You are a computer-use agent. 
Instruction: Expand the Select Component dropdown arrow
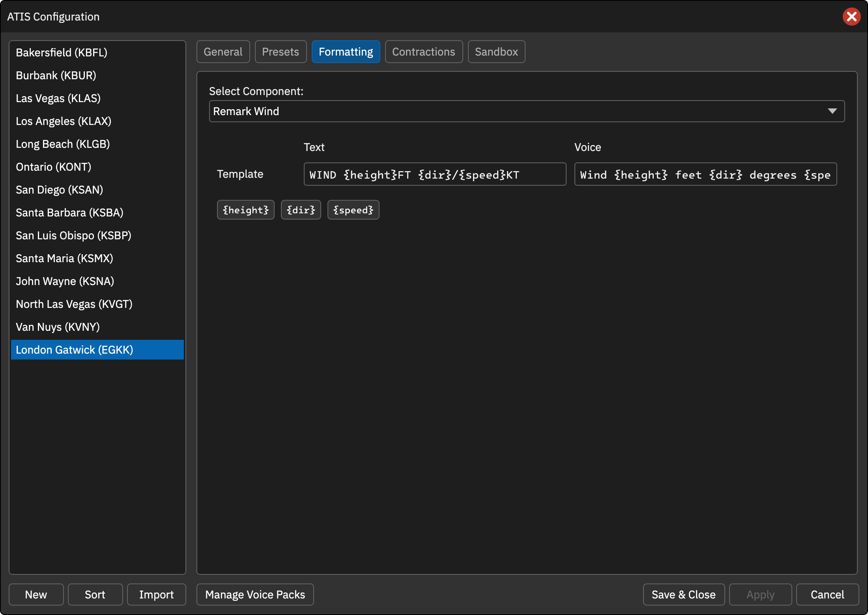pyautogui.click(x=832, y=111)
